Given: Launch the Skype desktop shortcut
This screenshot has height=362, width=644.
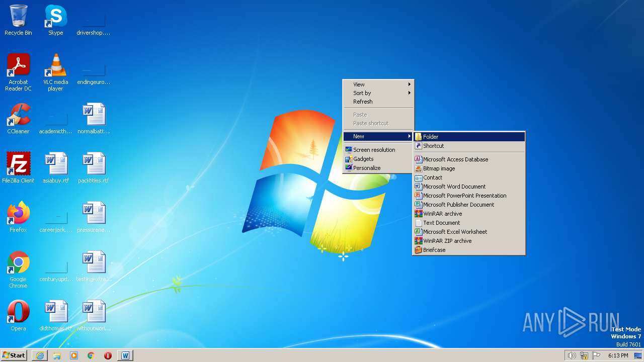Looking at the screenshot, I should [x=55, y=20].
